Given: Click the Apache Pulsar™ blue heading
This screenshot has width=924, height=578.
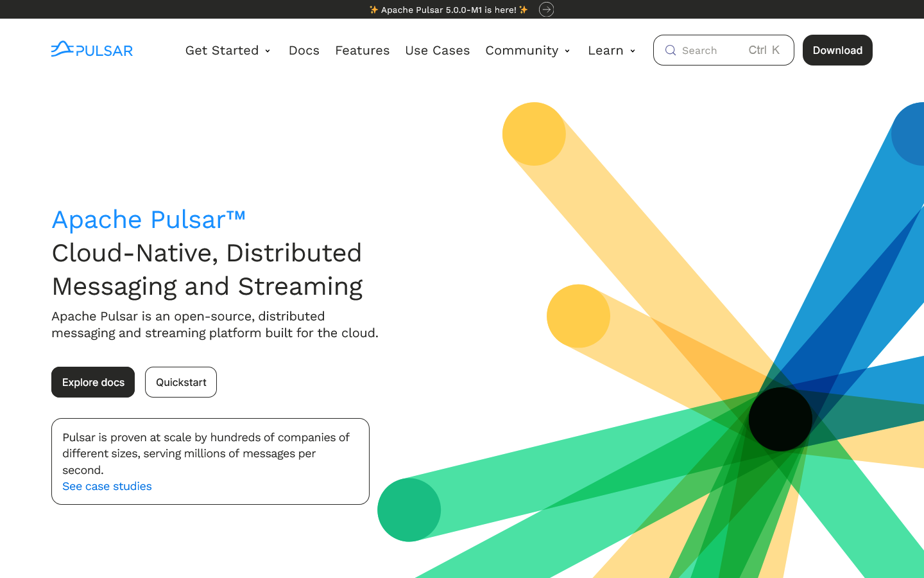Looking at the screenshot, I should [149, 220].
